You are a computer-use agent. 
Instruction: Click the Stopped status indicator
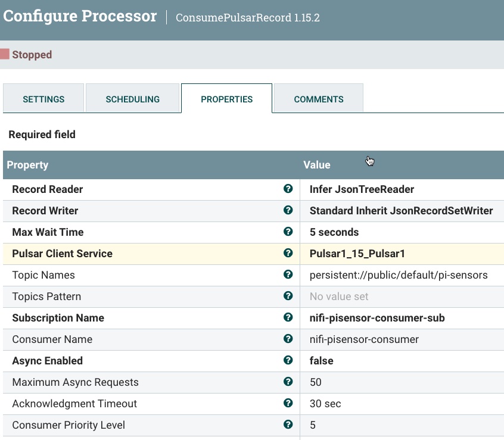[26, 55]
